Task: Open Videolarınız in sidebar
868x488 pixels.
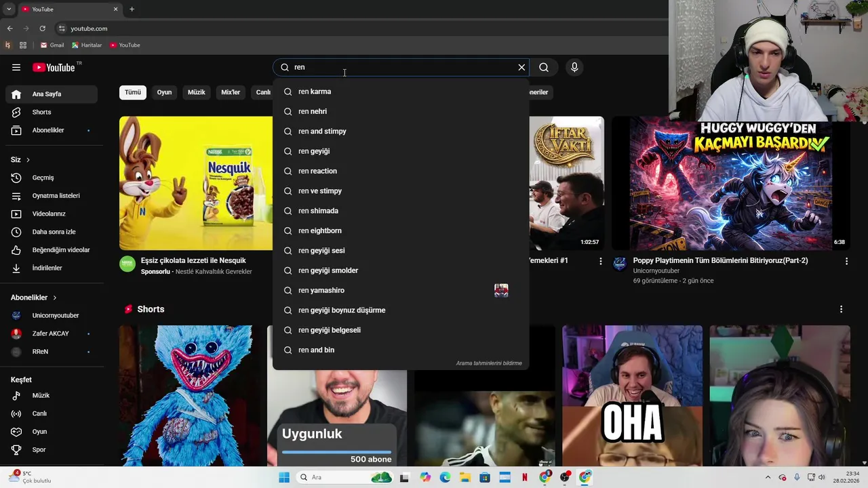Action: 52,213
